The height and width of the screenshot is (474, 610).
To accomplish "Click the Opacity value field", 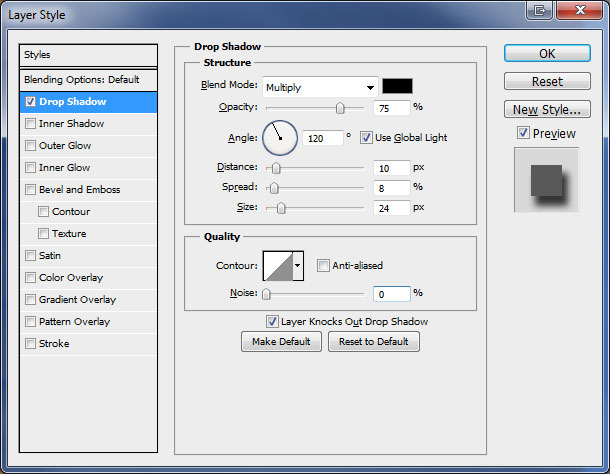I will point(391,108).
